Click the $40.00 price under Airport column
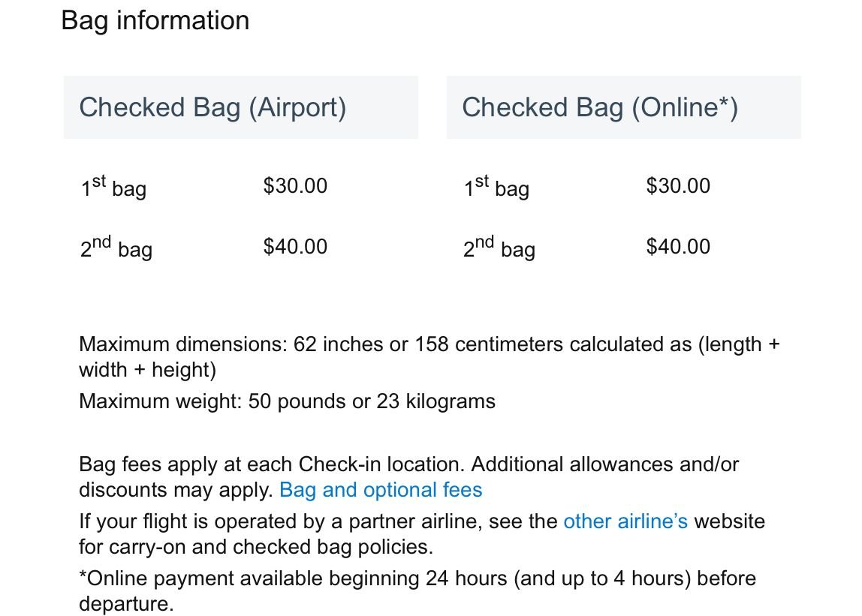Screen dimensions: 862x616 (295, 247)
